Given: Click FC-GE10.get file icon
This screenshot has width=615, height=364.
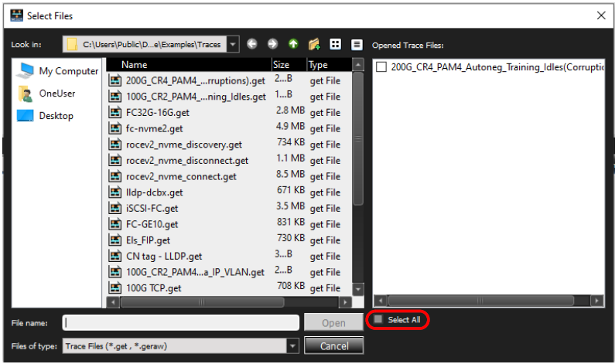Looking at the screenshot, I should click(115, 224).
